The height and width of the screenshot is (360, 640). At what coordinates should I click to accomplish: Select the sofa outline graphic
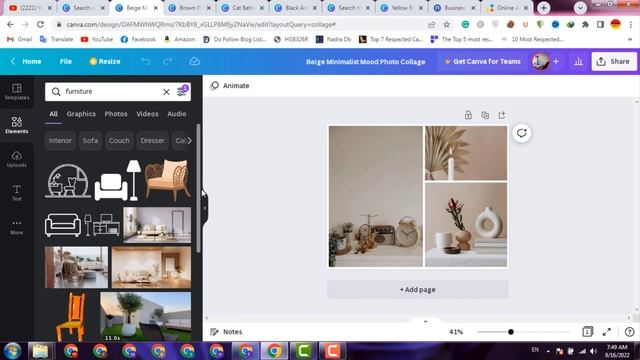tap(63, 225)
